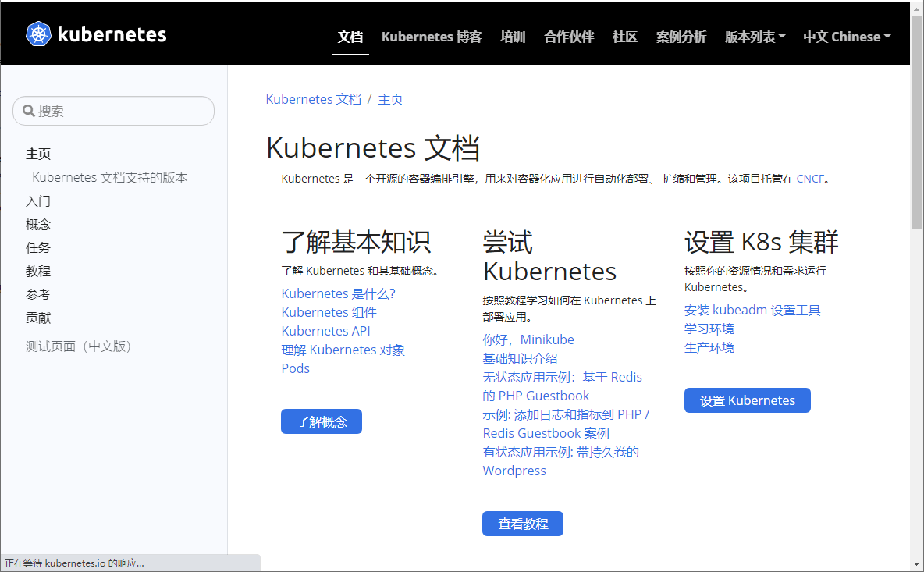Open 教程 in the sidebar
This screenshot has height=572, width=924.
(x=38, y=271)
